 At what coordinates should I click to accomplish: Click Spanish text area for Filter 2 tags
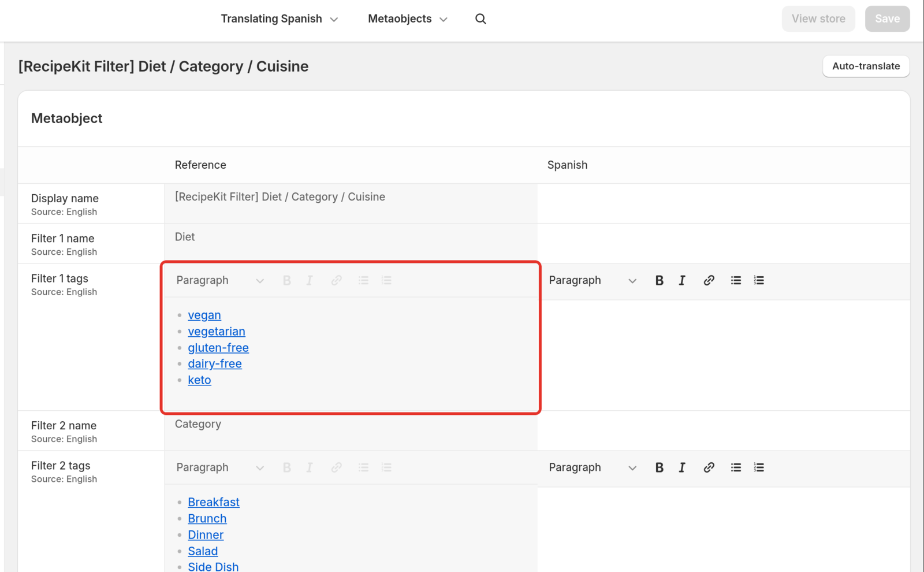(x=724, y=529)
